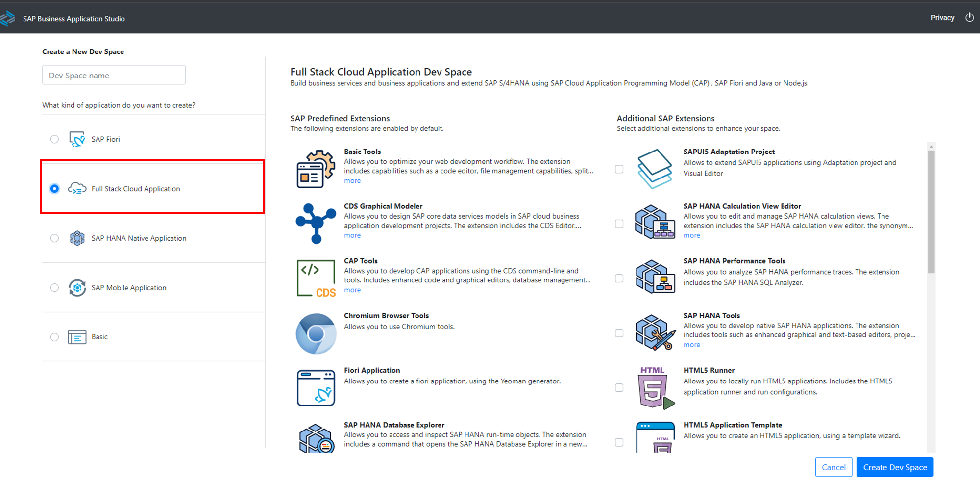This screenshot has height=482, width=980.
Task: Expand the Basic Tools description via more
Action: pyautogui.click(x=352, y=180)
